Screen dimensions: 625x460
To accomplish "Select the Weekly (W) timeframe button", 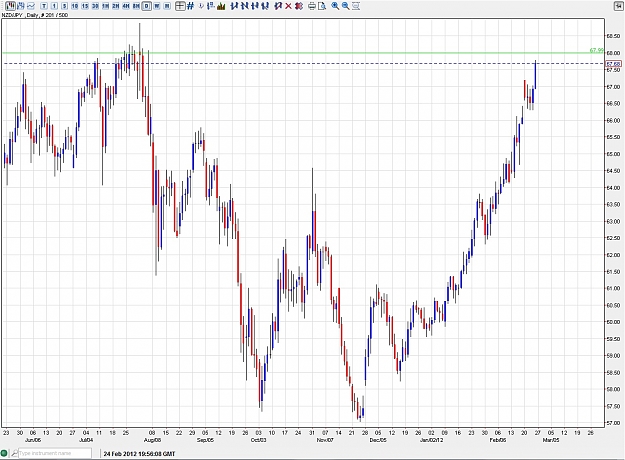I will tap(157, 6).
